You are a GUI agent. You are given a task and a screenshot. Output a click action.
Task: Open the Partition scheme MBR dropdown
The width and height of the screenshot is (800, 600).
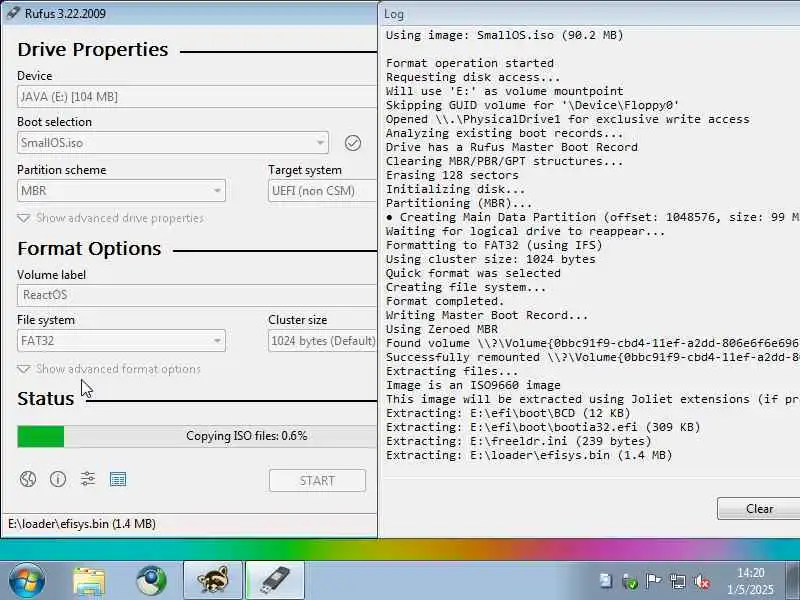click(x=121, y=191)
